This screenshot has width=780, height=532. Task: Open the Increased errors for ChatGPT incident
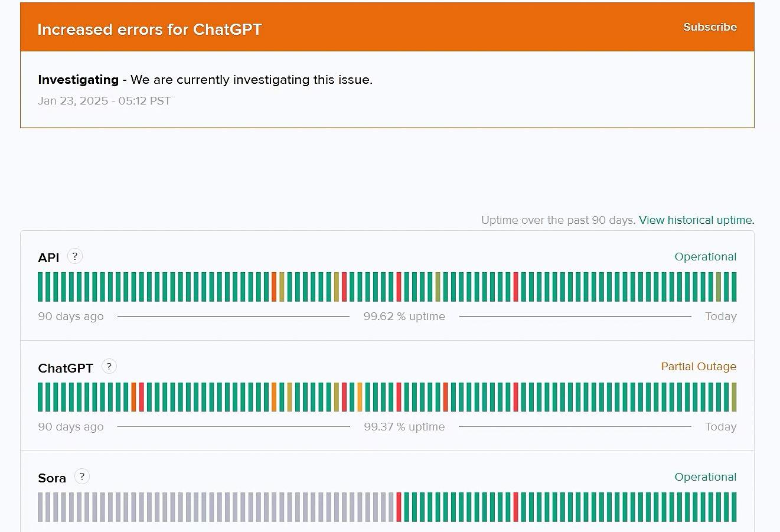pos(149,30)
